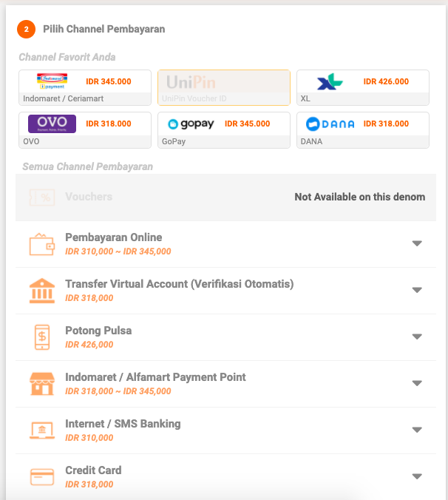
Task: Open the Potong Pulsa payment category
Action: (x=98, y=331)
